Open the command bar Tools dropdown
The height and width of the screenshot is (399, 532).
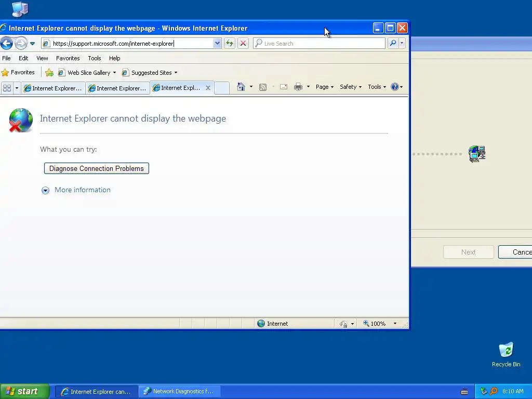click(x=377, y=87)
